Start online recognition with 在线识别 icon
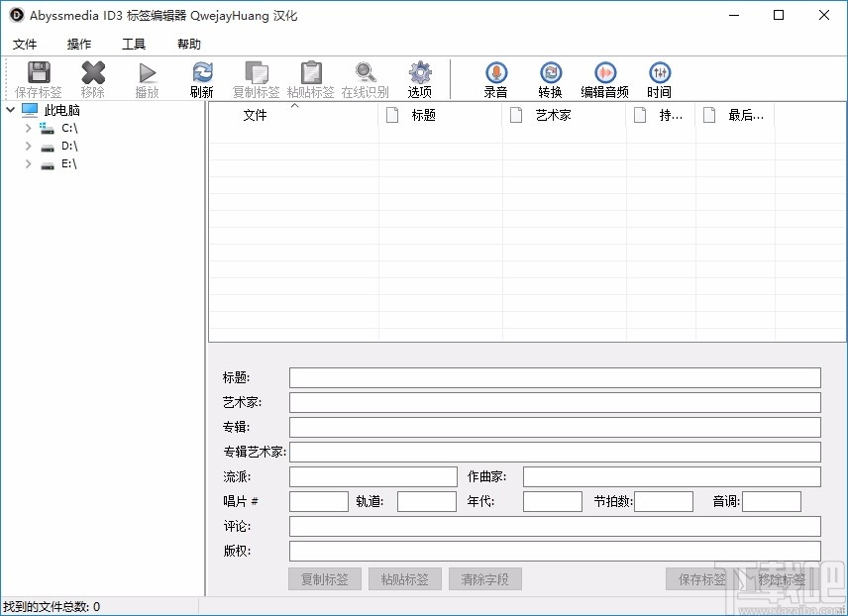 [x=366, y=71]
